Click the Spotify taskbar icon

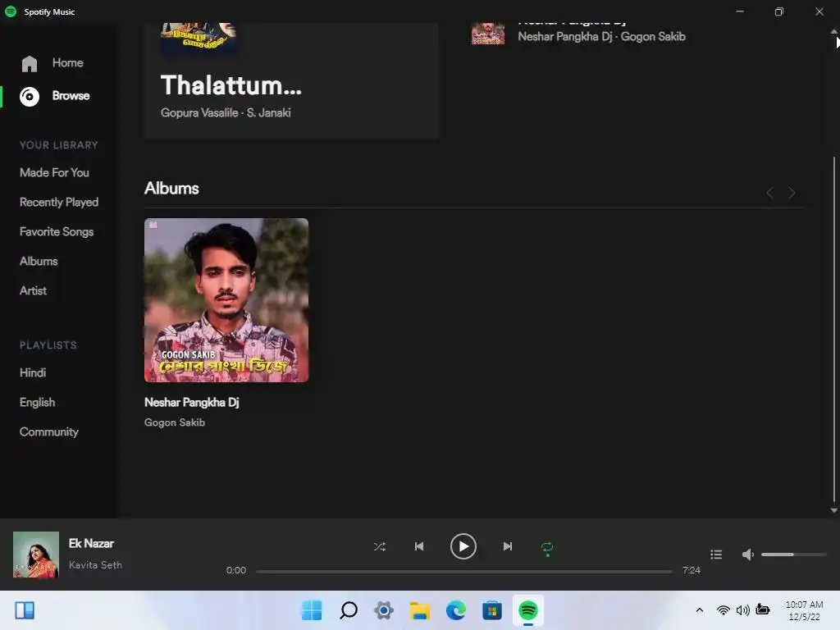pyautogui.click(x=528, y=610)
